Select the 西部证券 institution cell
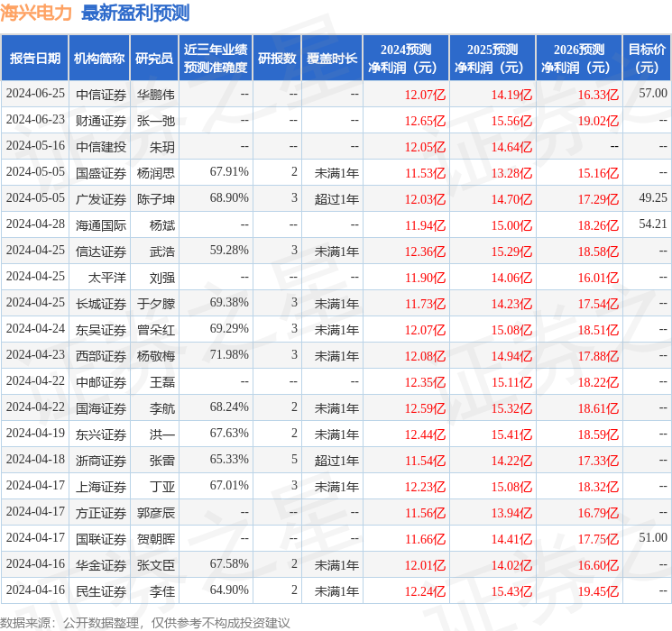Viewport: 672px width, 631px height. coord(101,356)
